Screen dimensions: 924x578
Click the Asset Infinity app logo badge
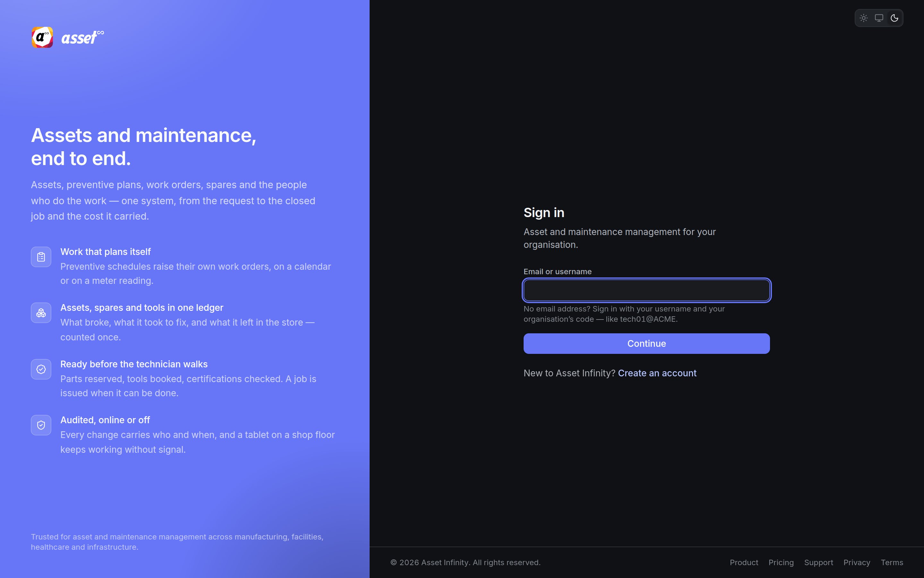pos(42,38)
